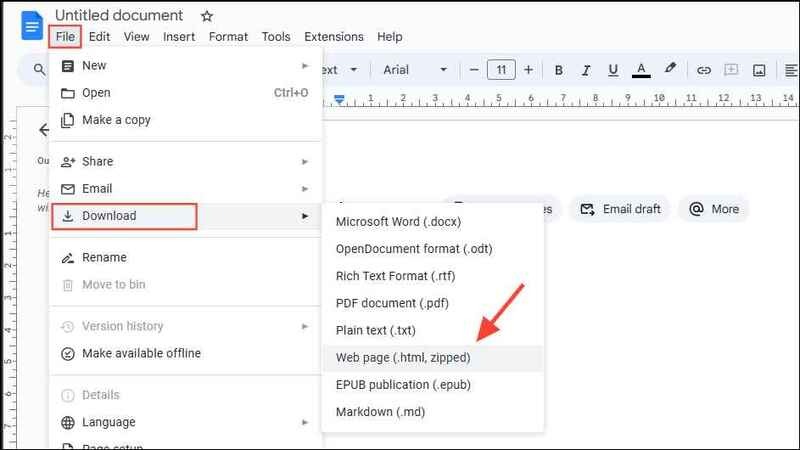Decrease font size with minus button
The width and height of the screenshot is (800, 450).
[x=474, y=70]
